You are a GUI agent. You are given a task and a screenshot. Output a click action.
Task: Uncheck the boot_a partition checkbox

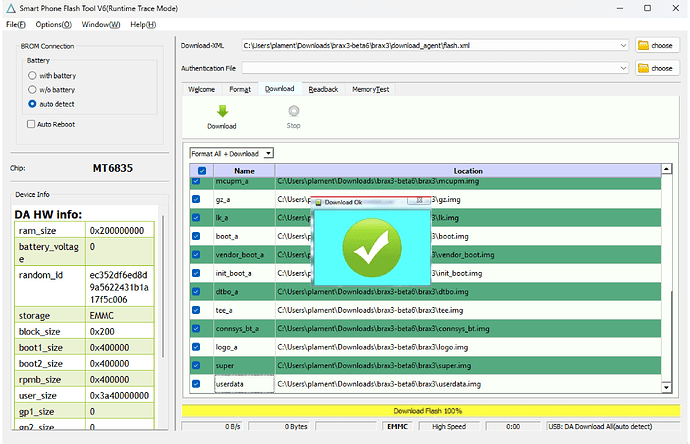click(196, 236)
